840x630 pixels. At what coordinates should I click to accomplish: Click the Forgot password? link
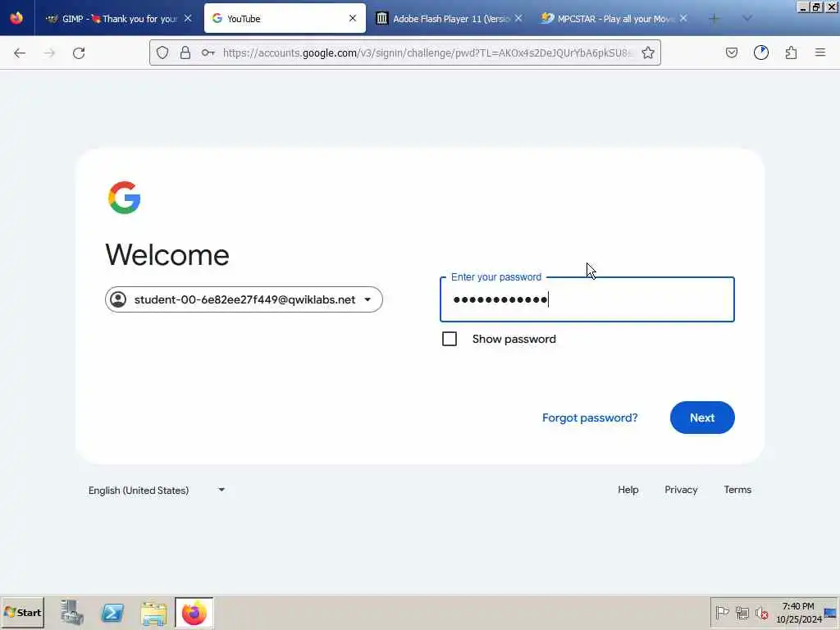(590, 418)
